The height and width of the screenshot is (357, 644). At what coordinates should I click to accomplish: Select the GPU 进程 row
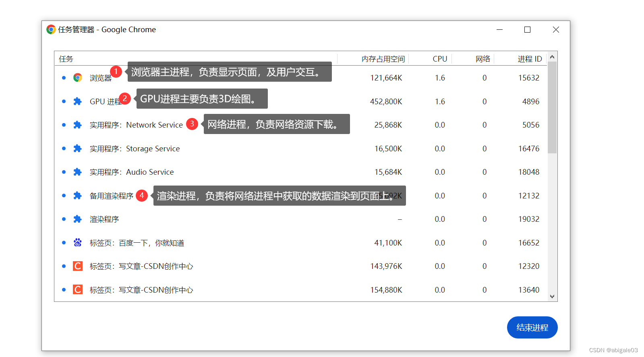coord(301,101)
